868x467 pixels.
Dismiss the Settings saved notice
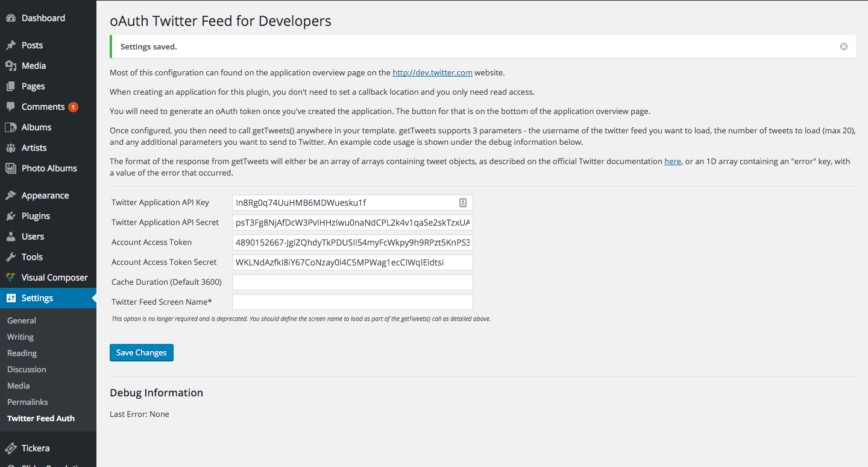pos(844,46)
